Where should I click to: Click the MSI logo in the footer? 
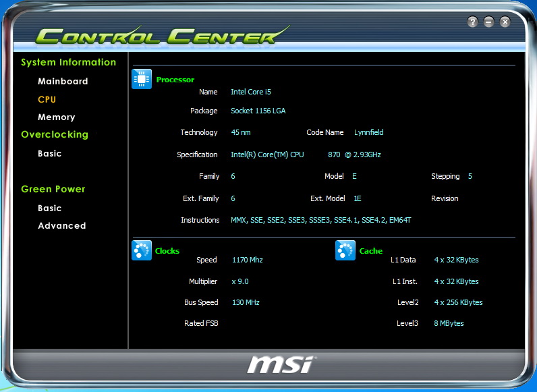pos(281,364)
